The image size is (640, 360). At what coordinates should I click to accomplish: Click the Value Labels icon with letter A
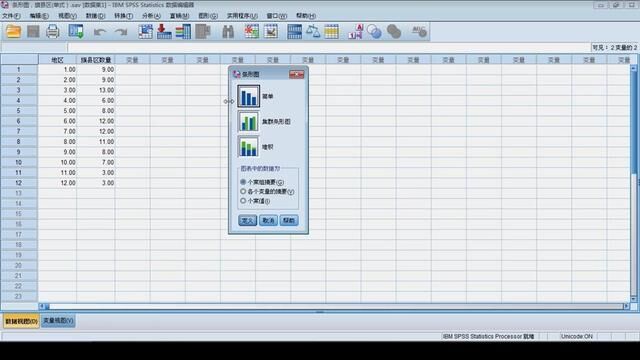(355, 31)
